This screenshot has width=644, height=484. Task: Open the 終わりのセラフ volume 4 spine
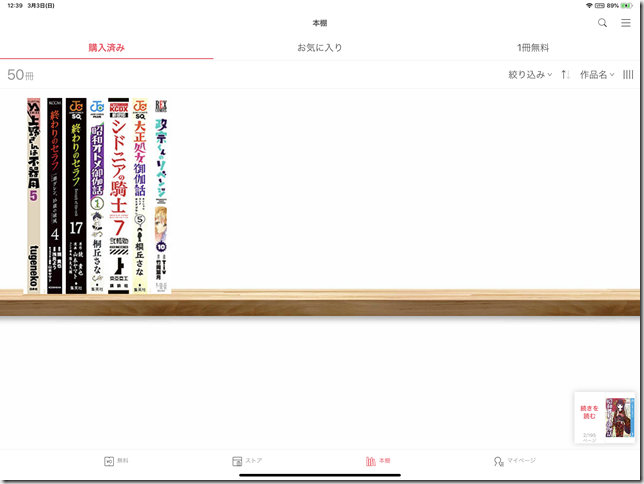point(55,196)
